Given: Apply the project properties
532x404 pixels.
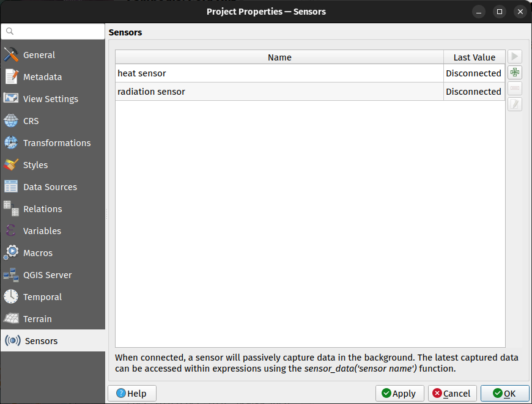Looking at the screenshot, I should coord(399,393).
